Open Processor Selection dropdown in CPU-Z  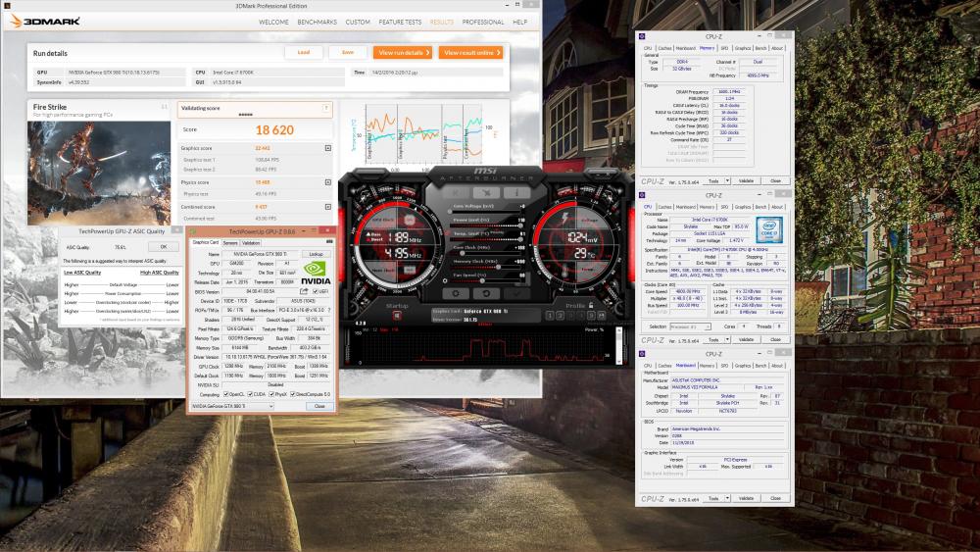point(690,326)
